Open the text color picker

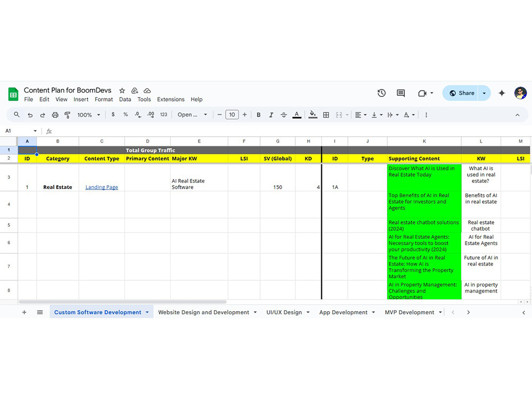click(x=296, y=115)
